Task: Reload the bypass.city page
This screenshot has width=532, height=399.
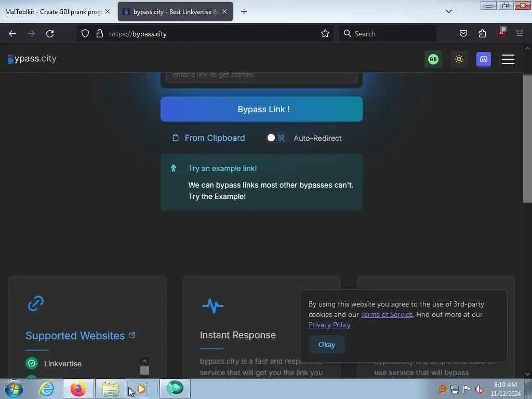Action: (x=50, y=34)
